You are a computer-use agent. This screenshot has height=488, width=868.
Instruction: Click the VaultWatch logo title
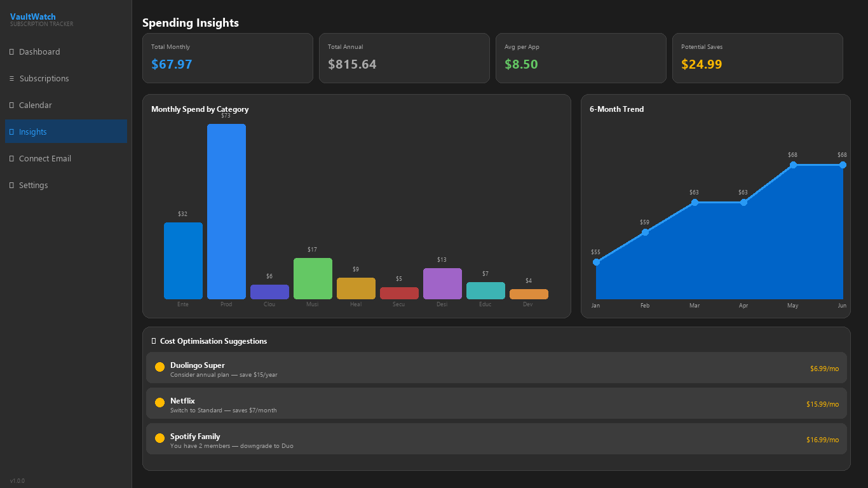click(x=33, y=17)
